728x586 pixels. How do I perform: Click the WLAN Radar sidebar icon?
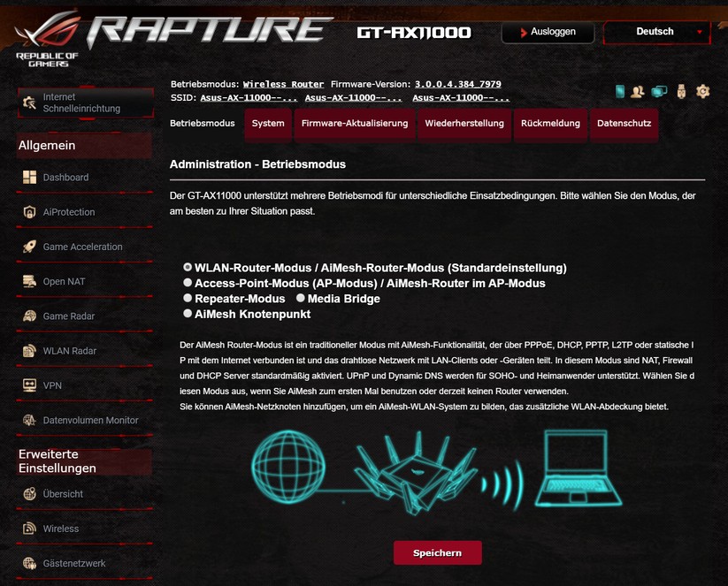point(30,350)
